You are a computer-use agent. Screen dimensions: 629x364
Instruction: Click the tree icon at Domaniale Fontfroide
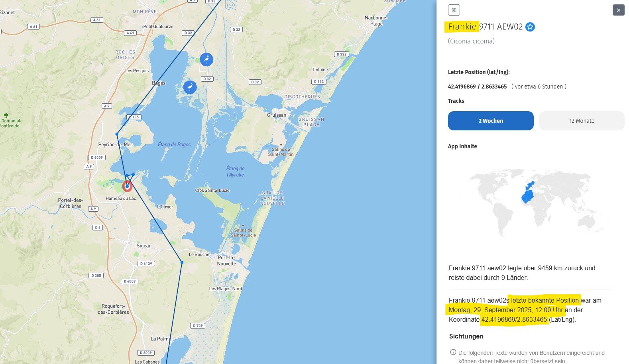pyautogui.click(x=6, y=115)
